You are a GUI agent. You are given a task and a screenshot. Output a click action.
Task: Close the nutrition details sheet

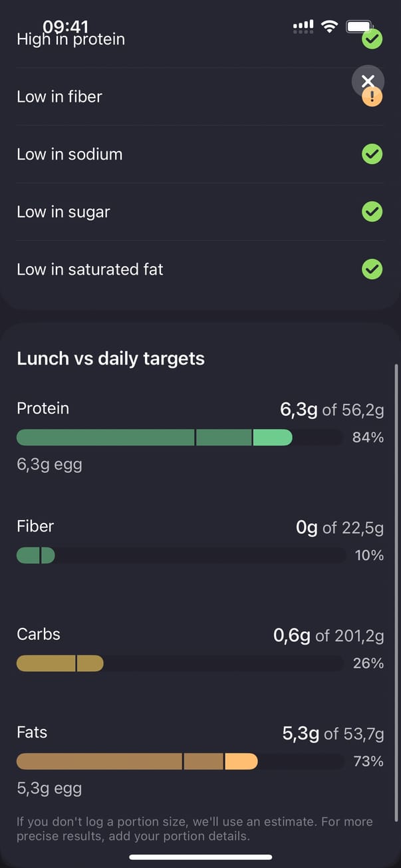(x=368, y=81)
